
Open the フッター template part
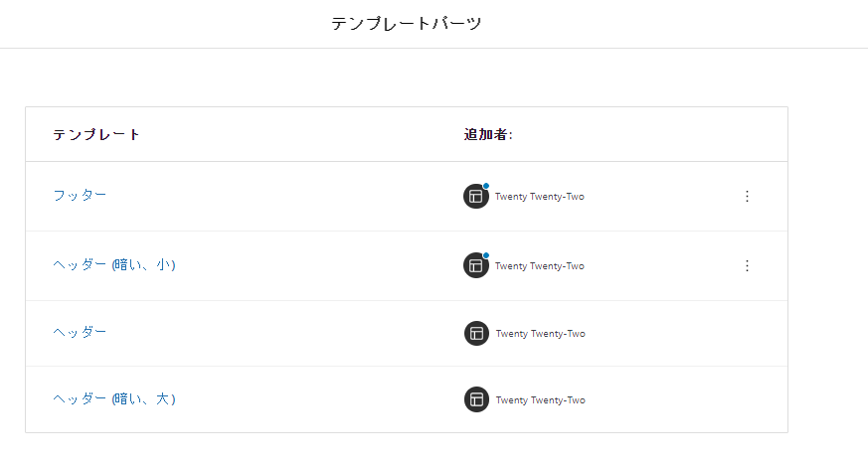pyautogui.click(x=80, y=196)
